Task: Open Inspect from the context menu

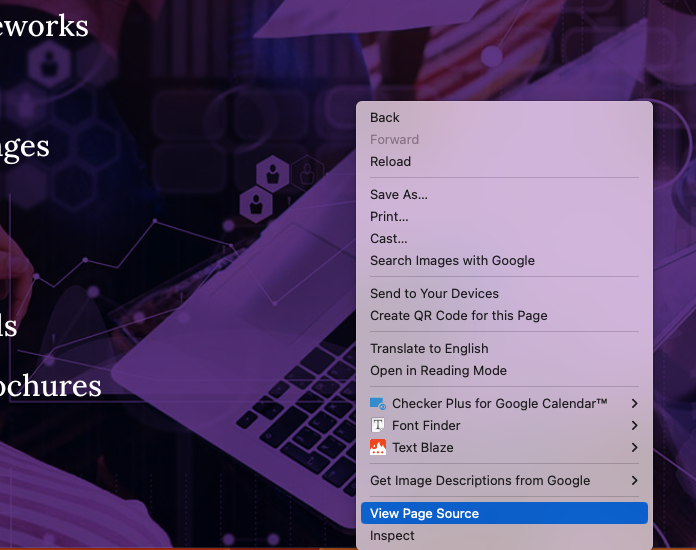Action: [x=392, y=536]
